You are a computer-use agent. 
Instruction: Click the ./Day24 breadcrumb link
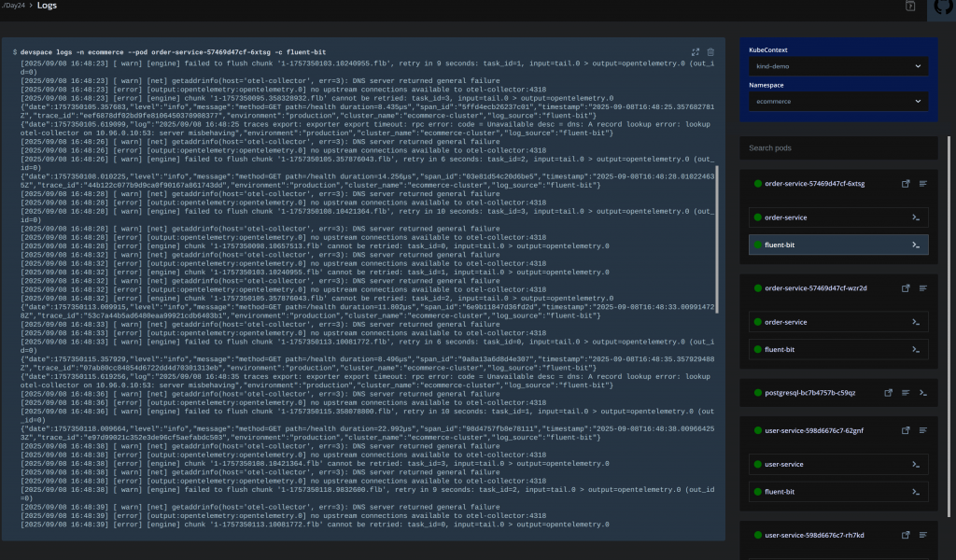pyautogui.click(x=13, y=6)
